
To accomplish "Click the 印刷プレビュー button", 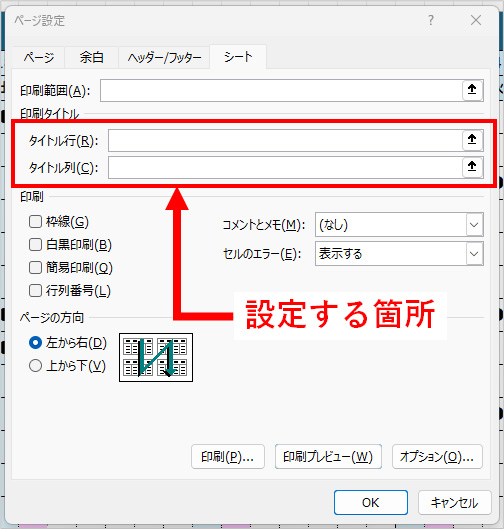I will click(x=328, y=456).
